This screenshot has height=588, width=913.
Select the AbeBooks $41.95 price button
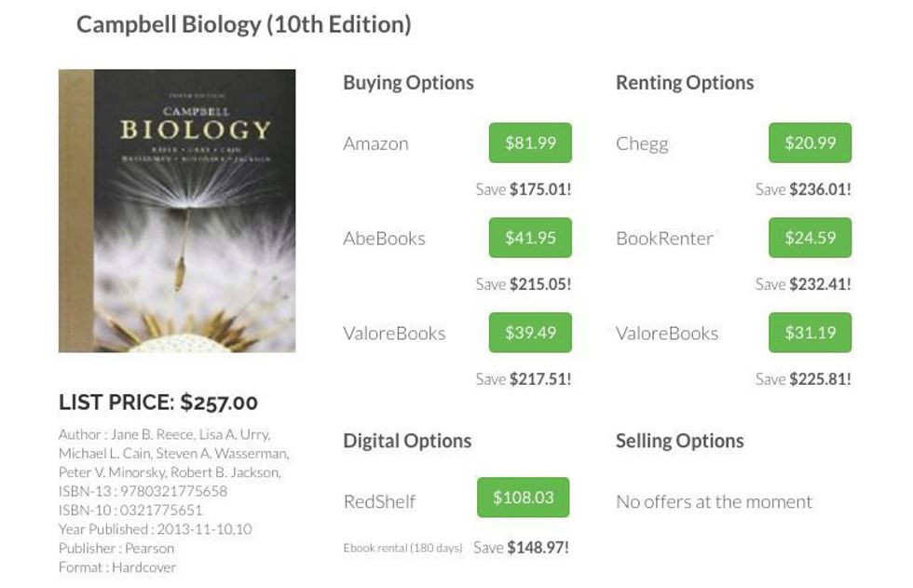(530, 238)
